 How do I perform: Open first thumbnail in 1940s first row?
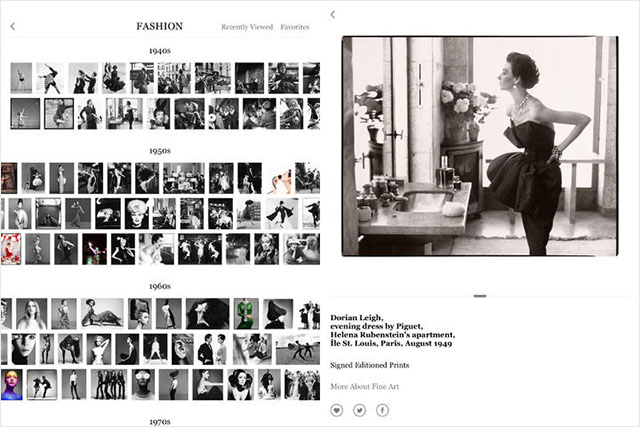coord(21,78)
